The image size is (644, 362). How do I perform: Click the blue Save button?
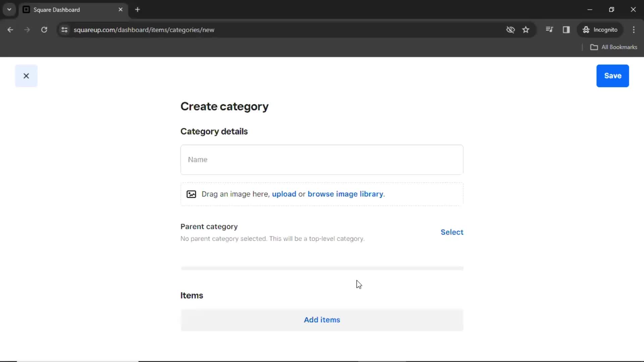(x=612, y=76)
